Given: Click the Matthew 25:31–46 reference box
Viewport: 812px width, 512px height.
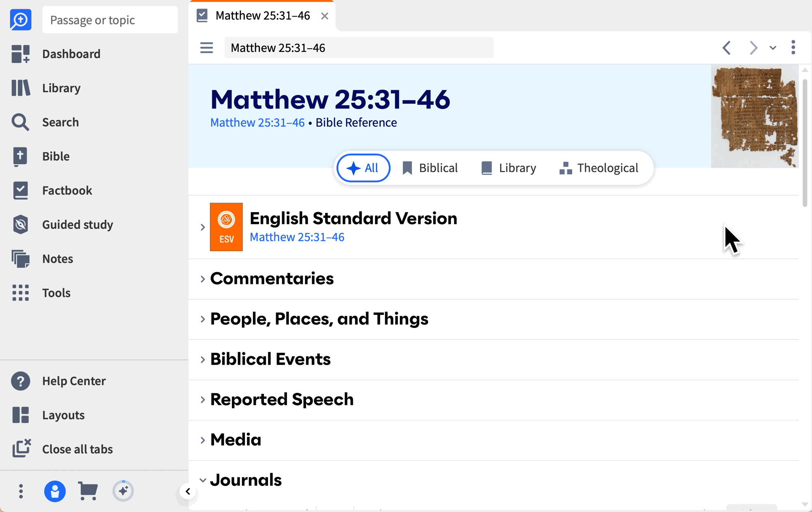Looking at the screenshot, I should coord(359,48).
